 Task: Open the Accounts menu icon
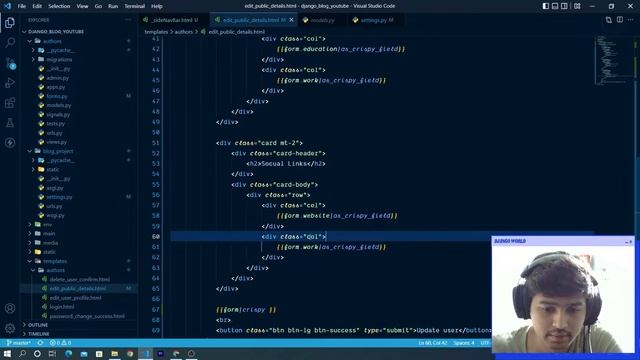(10, 308)
